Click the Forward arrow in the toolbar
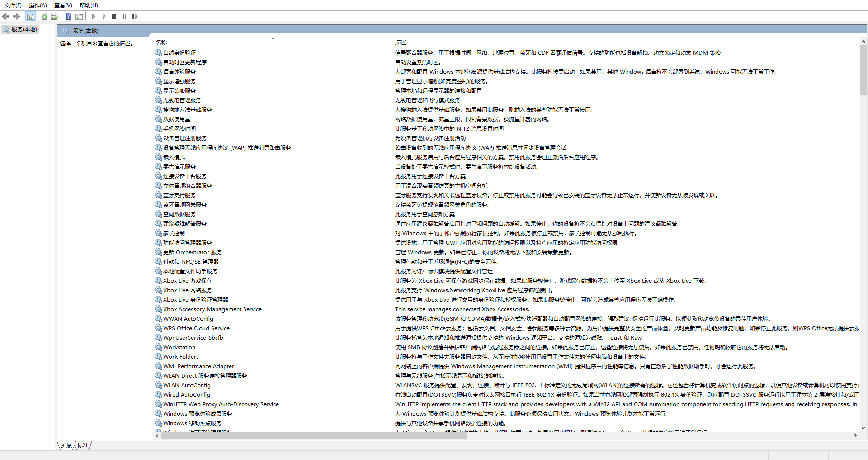 [16, 17]
